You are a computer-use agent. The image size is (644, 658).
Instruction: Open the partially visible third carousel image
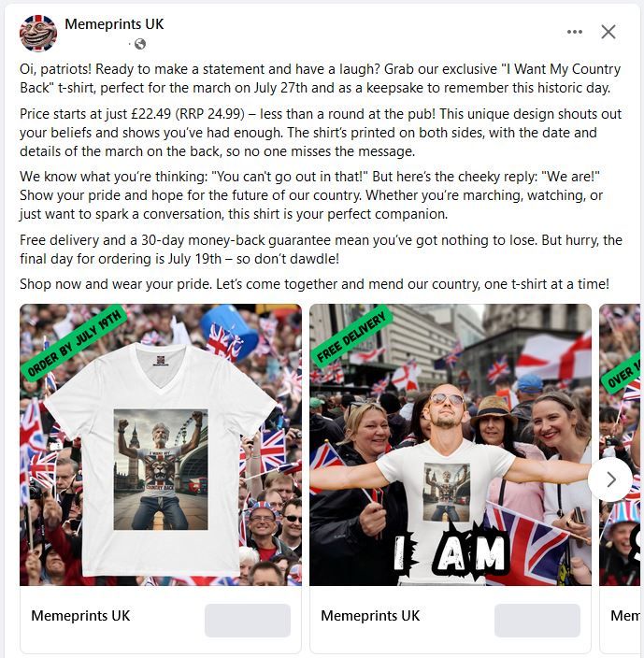[x=620, y=445]
